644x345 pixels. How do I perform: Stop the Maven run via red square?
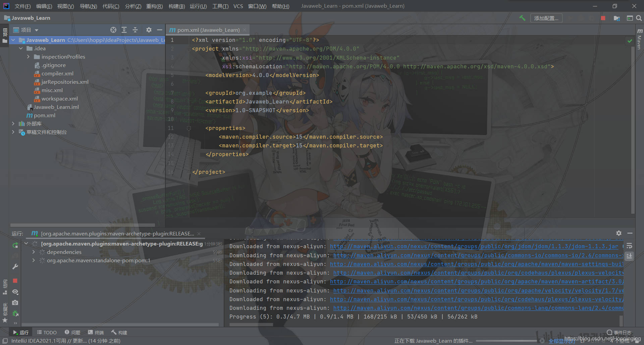[x=15, y=281]
